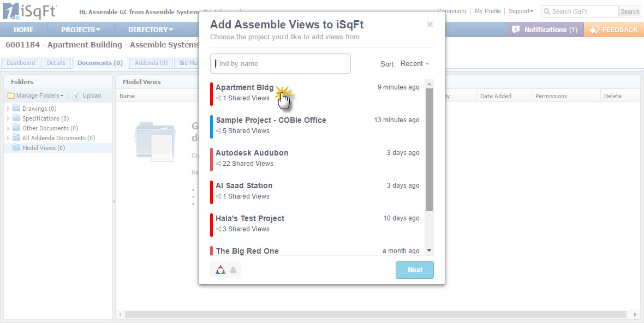Screen dimensions: 644x323
Task: Go to the Home menu
Action: coord(23,29)
